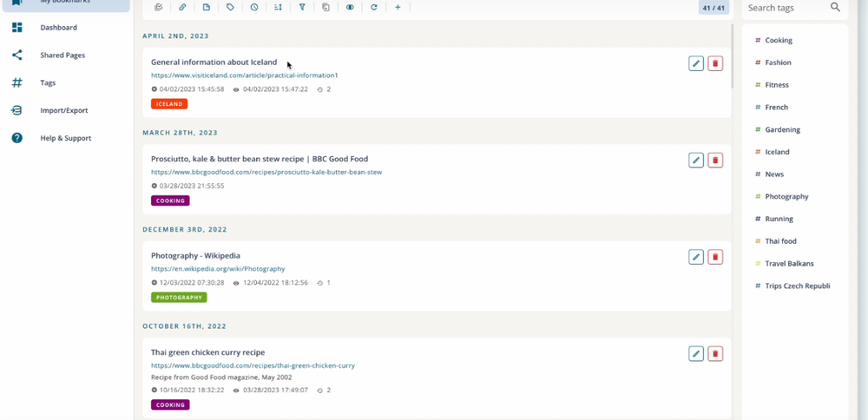Viewport: 868px width, 420px height.
Task: Click the bookmark list vertical scrollbar
Action: [733, 56]
